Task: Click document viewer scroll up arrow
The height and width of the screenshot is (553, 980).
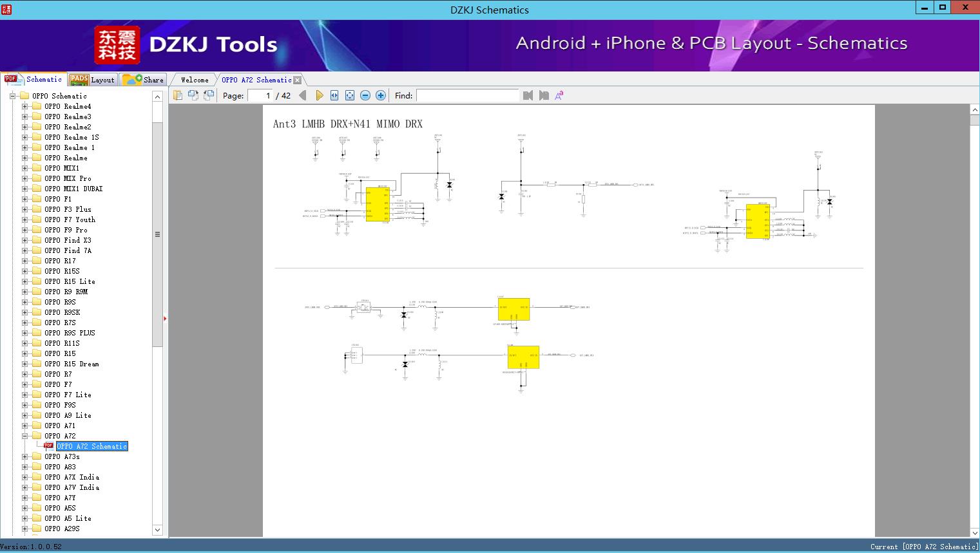Action: coord(975,110)
